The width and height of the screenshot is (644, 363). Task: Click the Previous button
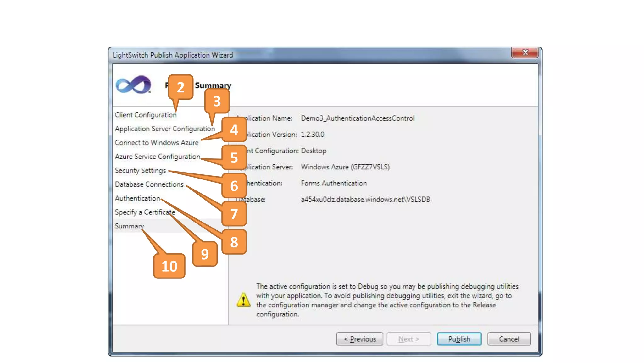point(359,339)
